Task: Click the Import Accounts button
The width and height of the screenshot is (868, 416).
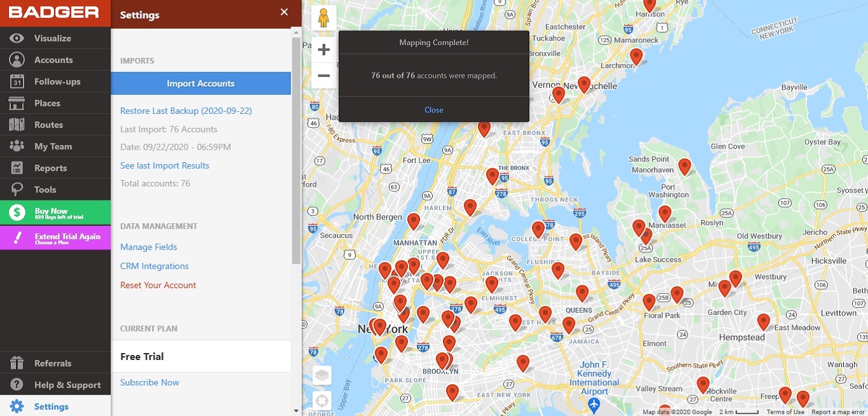Action: tap(201, 83)
